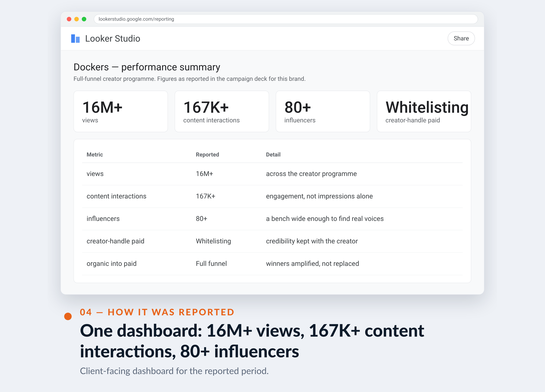Click 'winners amplified, not replaced' cell

[312, 264]
